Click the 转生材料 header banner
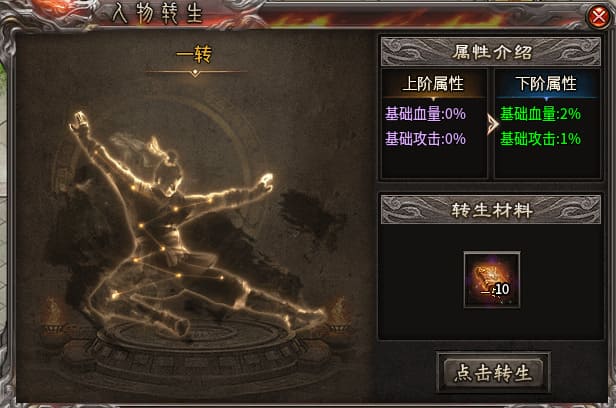This screenshot has height=408, width=616. (491, 210)
